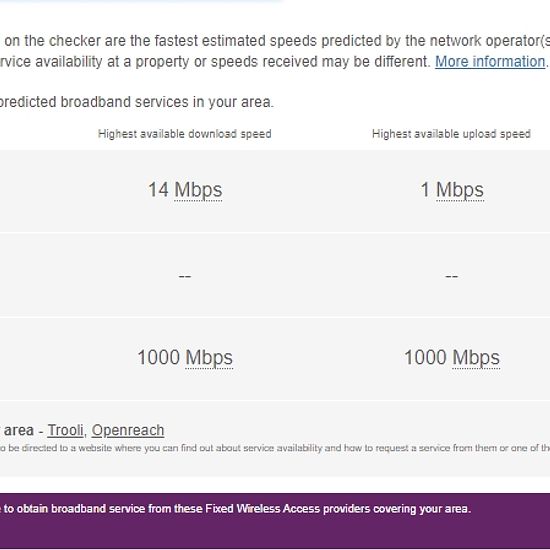
Task: Click the Mbps abbreviation beside 14
Action: [x=198, y=190]
